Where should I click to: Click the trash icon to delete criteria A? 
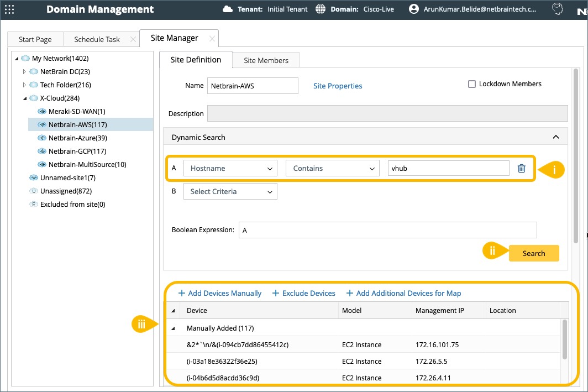click(x=521, y=169)
